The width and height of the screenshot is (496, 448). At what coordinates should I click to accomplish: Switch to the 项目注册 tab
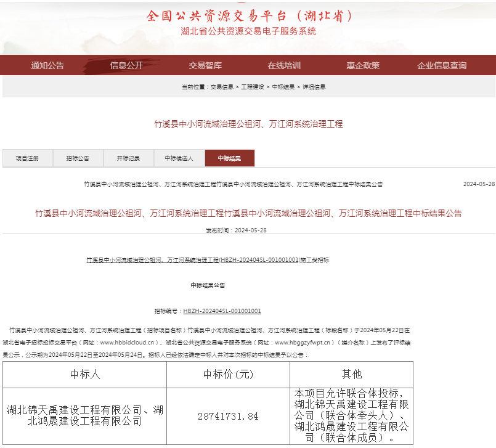point(27,158)
